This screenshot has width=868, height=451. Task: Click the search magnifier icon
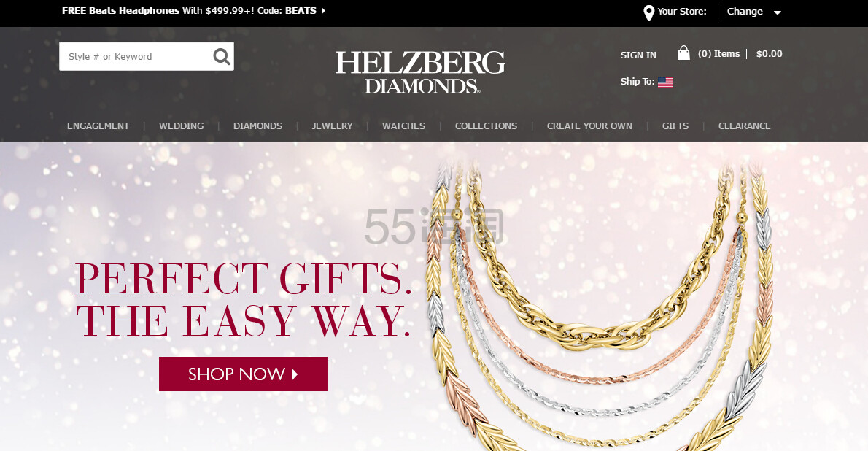(222, 56)
